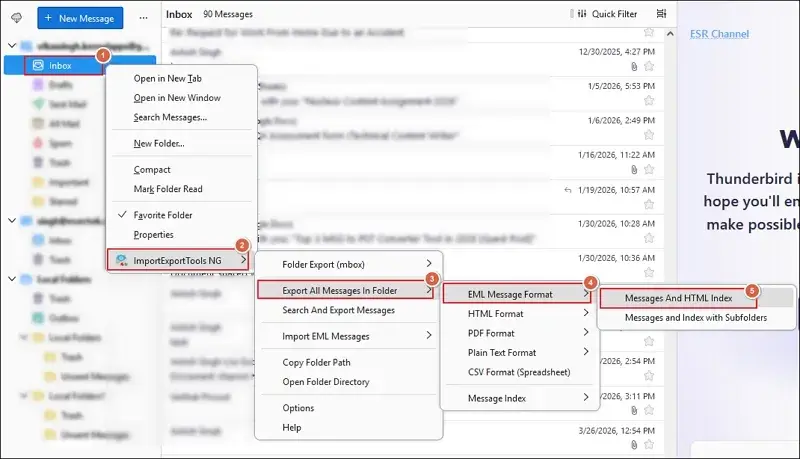800x459 pixels.
Task: Star the 3/26/2026, 12:54 PM message
Action: coord(649,445)
